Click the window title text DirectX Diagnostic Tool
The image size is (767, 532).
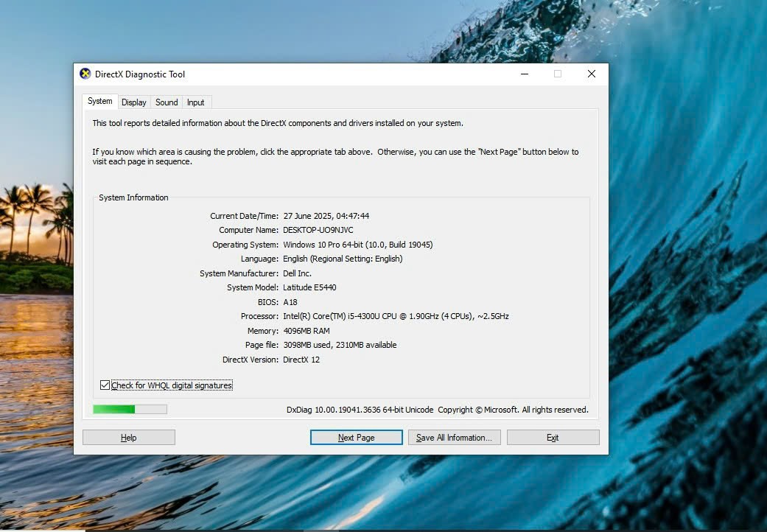140,74
